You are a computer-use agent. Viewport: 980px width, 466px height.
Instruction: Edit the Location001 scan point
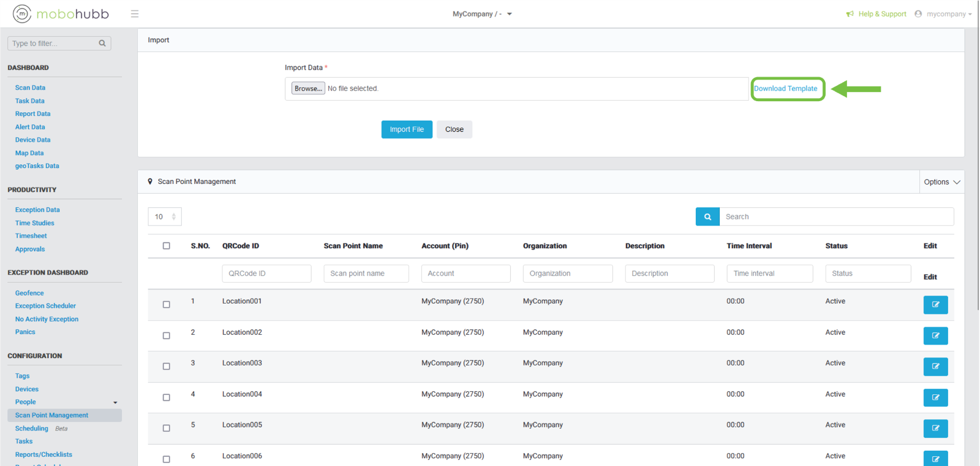[x=935, y=305]
